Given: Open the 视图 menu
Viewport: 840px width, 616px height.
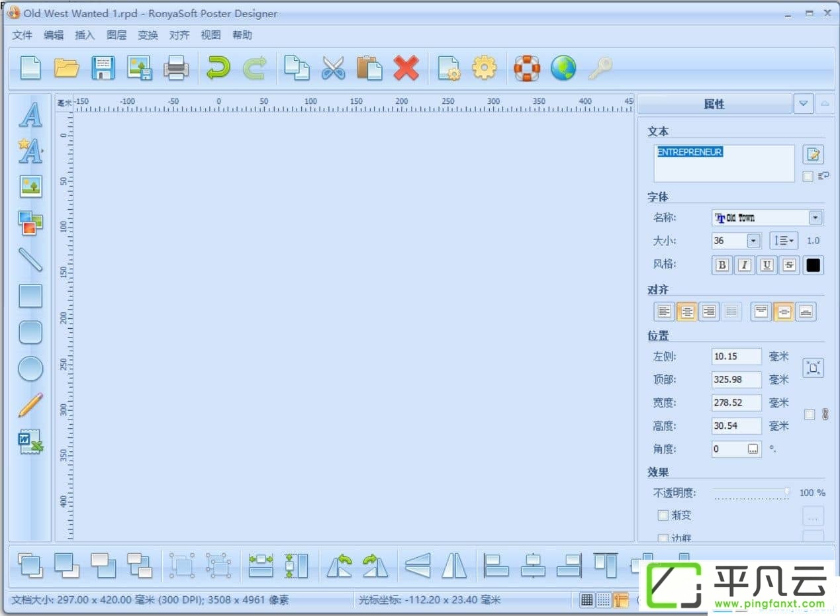Looking at the screenshot, I should [x=210, y=35].
